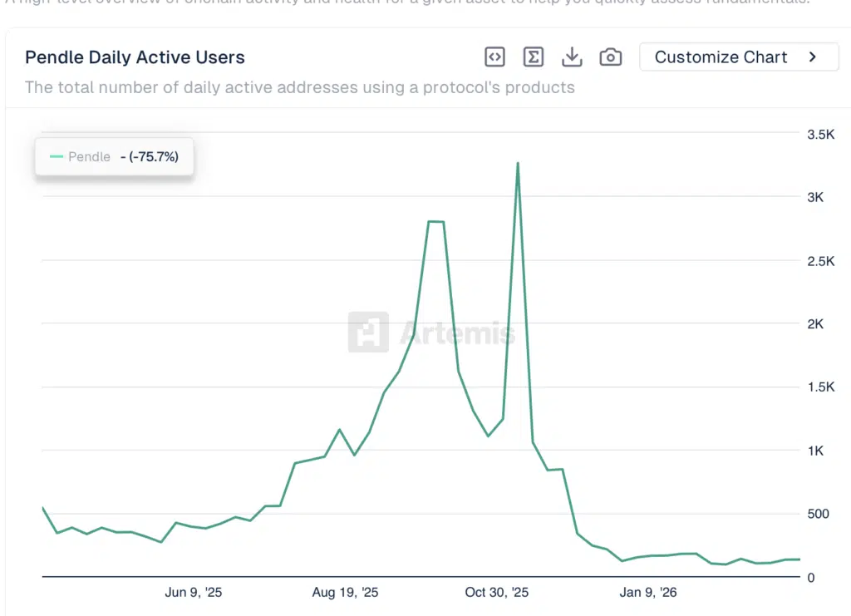Click the 2.5K y-axis label

tap(820, 261)
